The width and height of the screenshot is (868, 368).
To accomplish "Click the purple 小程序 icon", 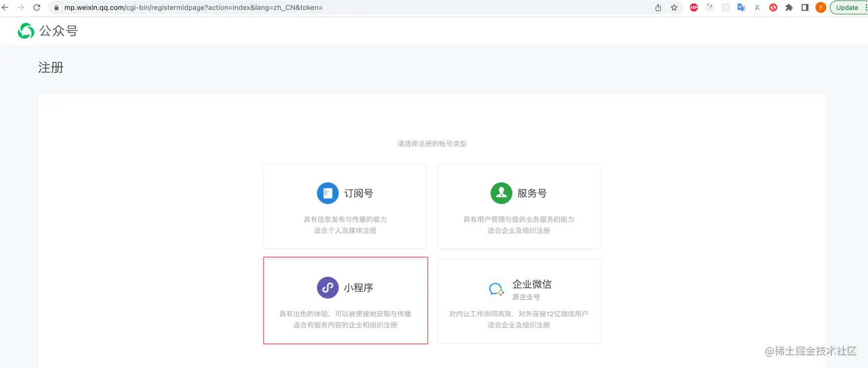I will coord(328,288).
